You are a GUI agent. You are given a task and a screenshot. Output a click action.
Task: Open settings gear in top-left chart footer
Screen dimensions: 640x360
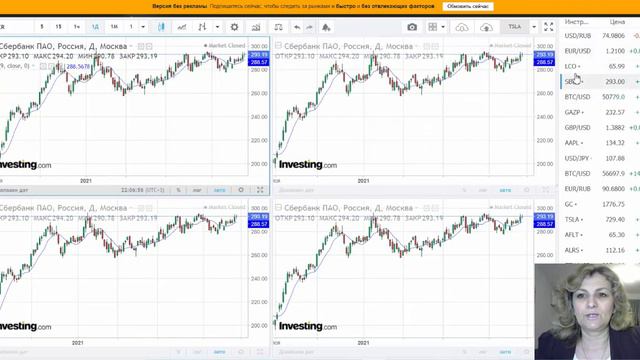coord(241,190)
